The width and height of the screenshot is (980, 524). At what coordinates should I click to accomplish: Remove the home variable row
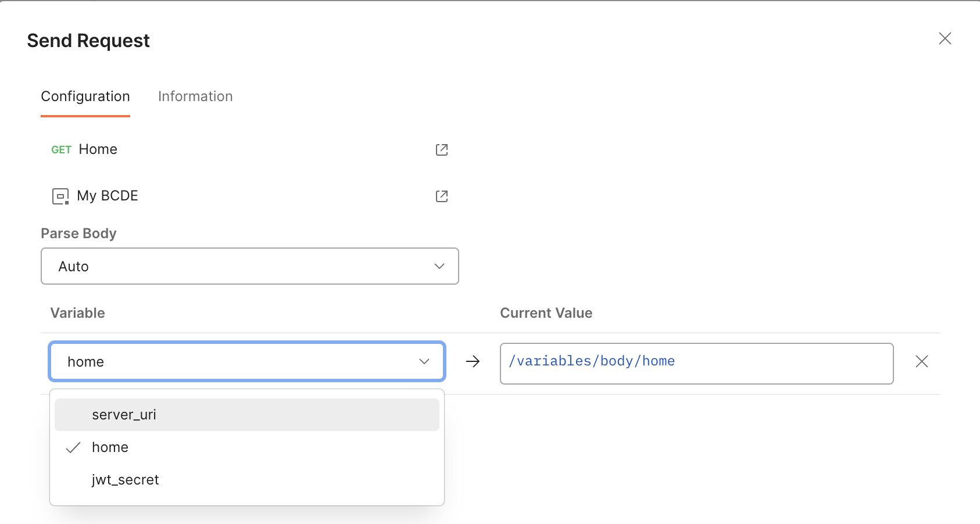922,361
